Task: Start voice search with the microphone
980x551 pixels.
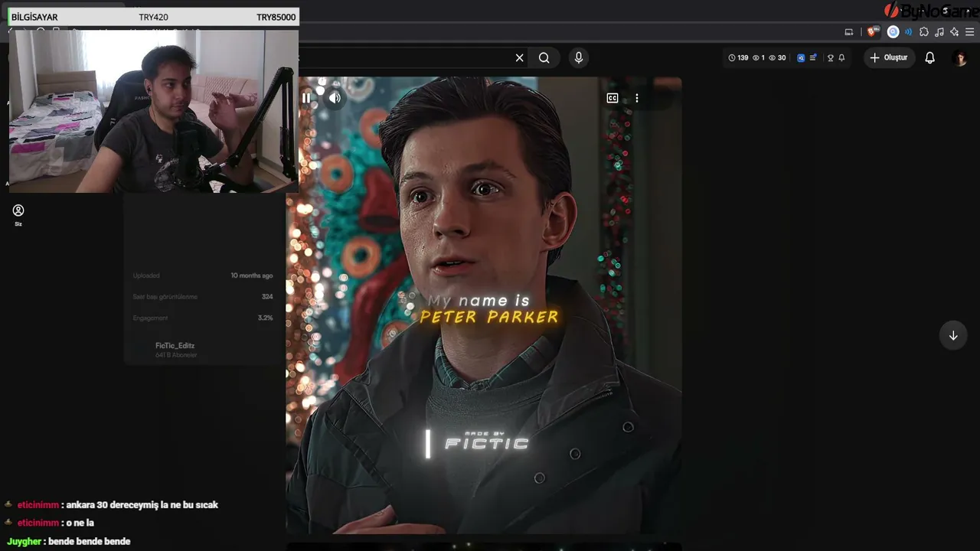Action: coord(578,57)
